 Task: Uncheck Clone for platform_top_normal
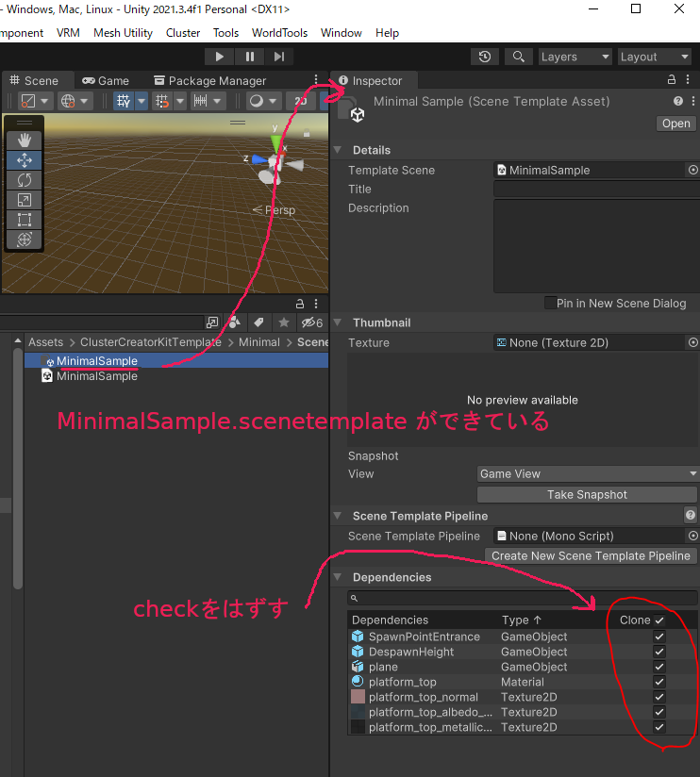(x=659, y=697)
